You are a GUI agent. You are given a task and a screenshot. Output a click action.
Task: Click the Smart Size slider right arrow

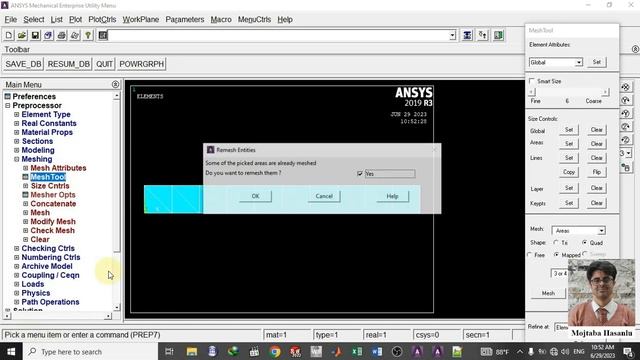tap(606, 92)
